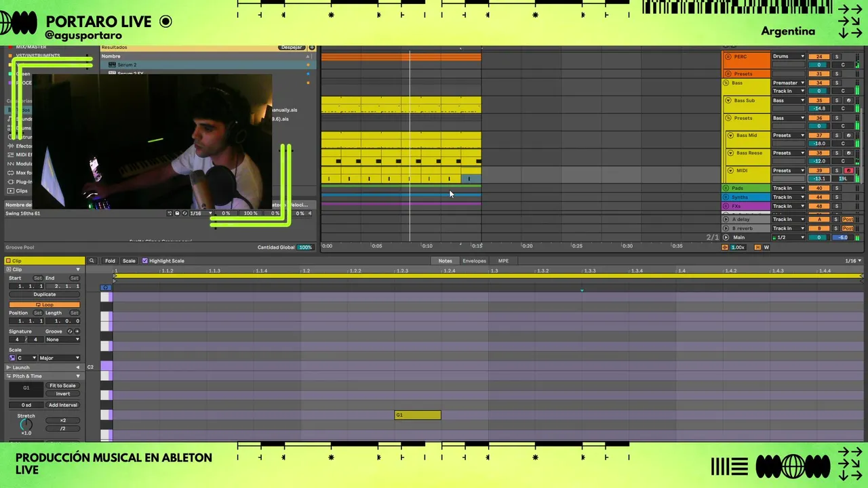
Task: Click the Add Interval button
Action: 62,405
